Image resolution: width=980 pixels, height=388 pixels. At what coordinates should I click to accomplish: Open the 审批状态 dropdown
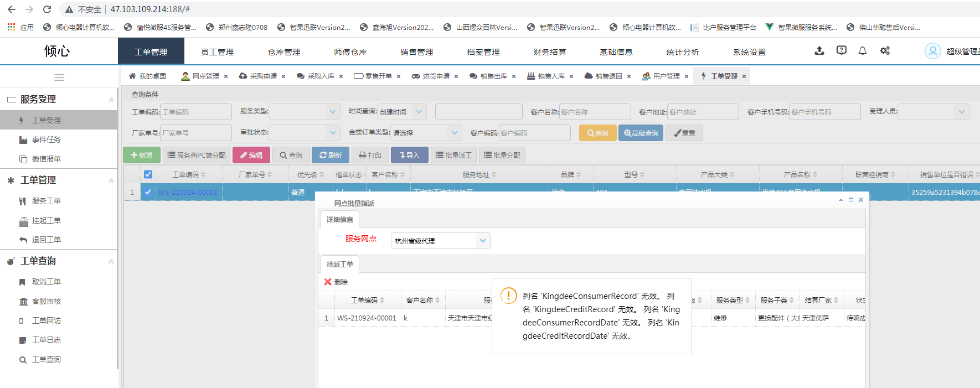point(305,133)
